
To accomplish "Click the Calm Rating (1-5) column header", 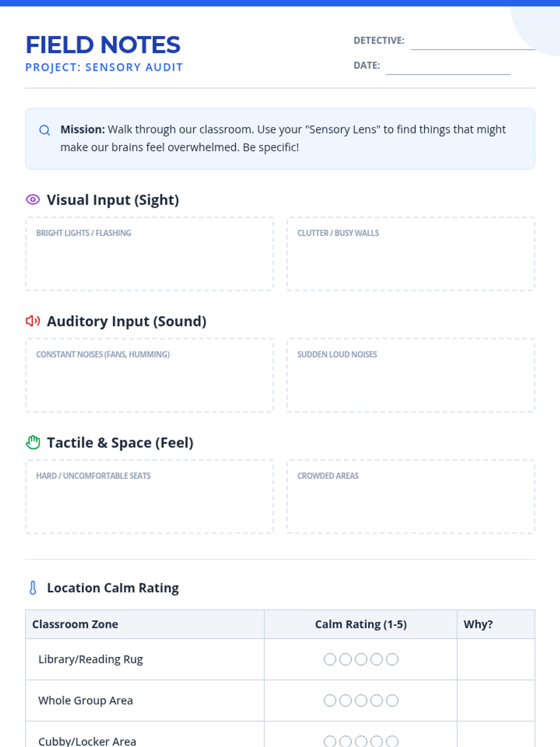I will 361,624.
